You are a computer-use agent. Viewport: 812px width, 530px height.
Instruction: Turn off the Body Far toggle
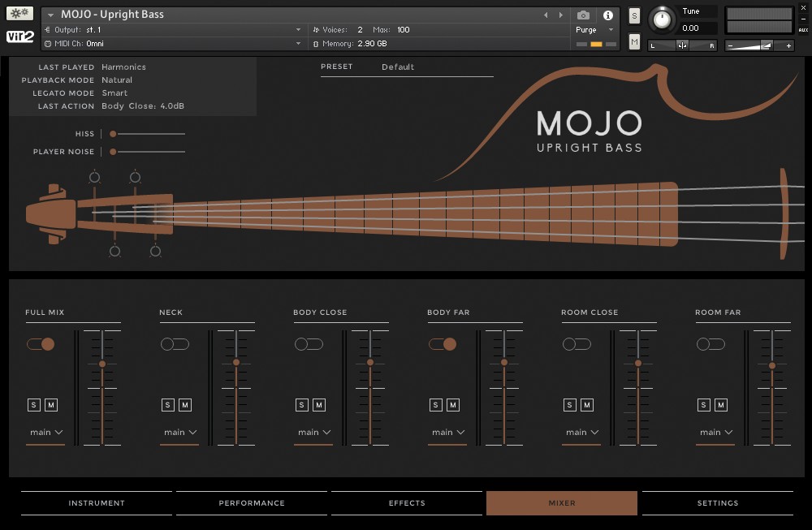[443, 344]
